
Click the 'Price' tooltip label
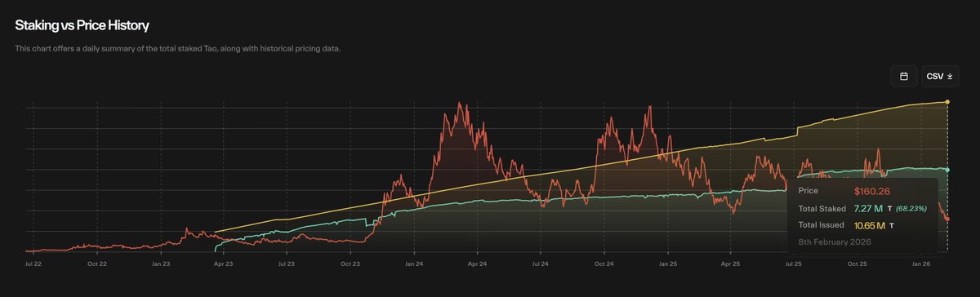[808, 191]
